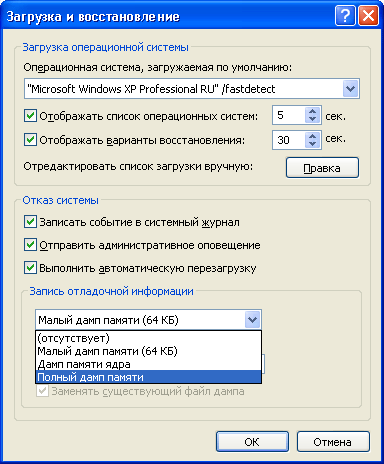Click the Правка button
This screenshot has width=384, height=464.
pos(322,168)
